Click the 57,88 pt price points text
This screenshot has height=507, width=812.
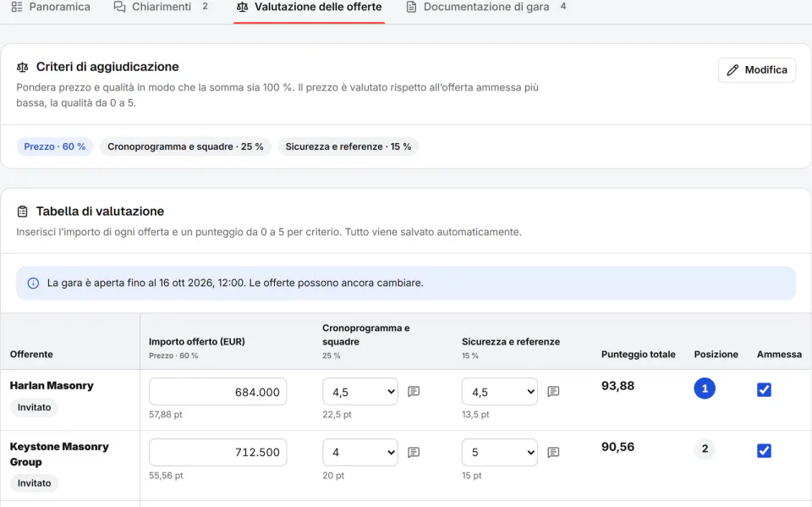coord(165,415)
